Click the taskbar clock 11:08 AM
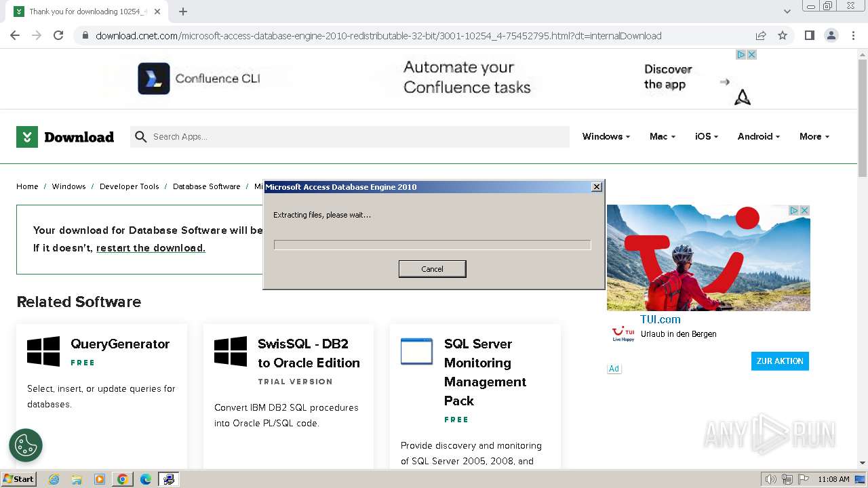868x488 pixels. (x=833, y=479)
